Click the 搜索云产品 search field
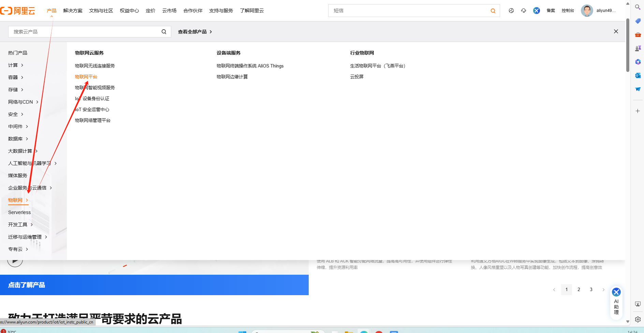 [x=85, y=32]
